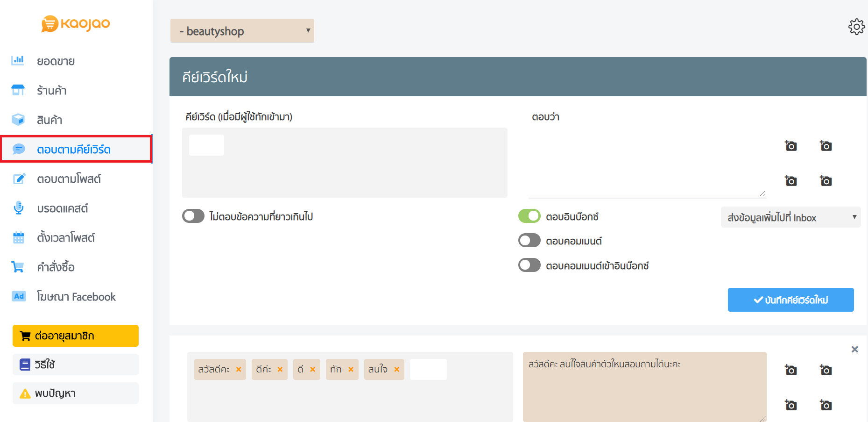Open the beautyshop page dropdown
The height and width of the screenshot is (422, 868).
coord(242,31)
